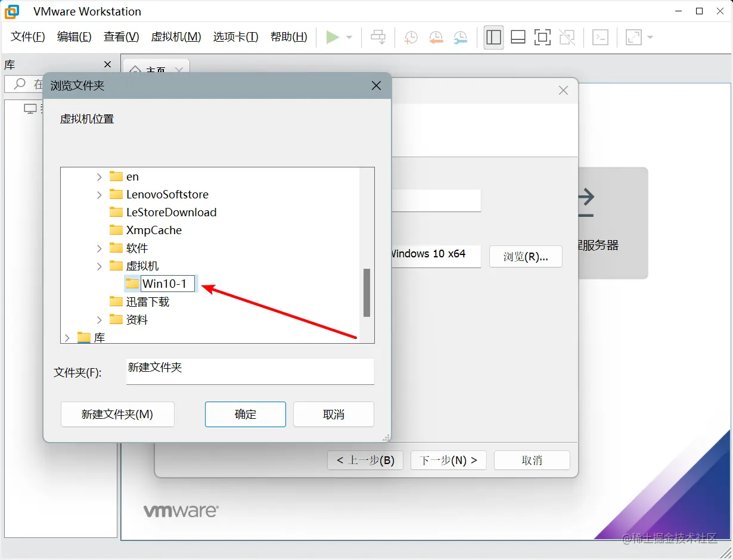The width and height of the screenshot is (733, 560).
Task: Click the library search magnifier icon
Action: coord(20,84)
